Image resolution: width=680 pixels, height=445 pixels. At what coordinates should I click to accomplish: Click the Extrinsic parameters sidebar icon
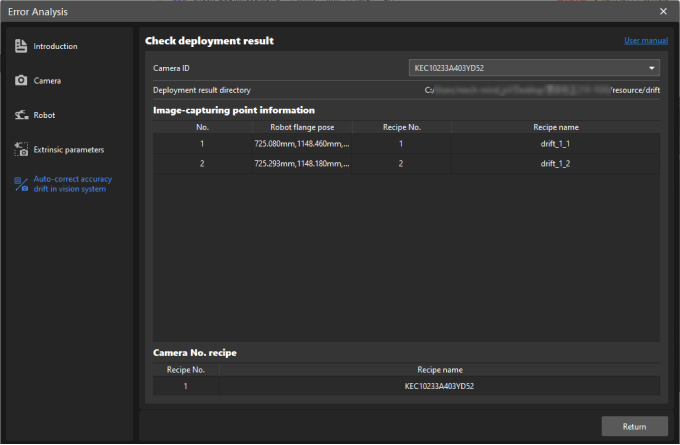[x=21, y=149]
